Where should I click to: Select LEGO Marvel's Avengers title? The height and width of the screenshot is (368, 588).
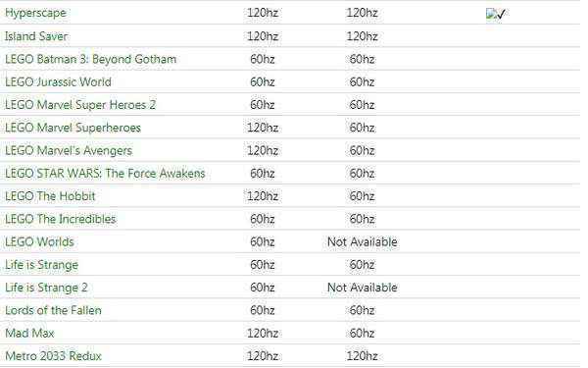(69, 150)
